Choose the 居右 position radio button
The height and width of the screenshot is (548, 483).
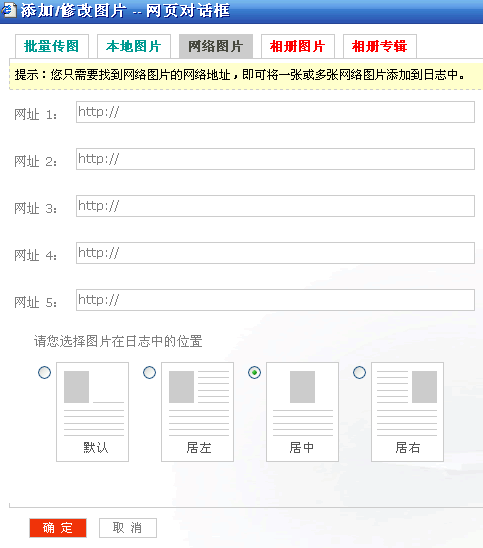(x=360, y=373)
